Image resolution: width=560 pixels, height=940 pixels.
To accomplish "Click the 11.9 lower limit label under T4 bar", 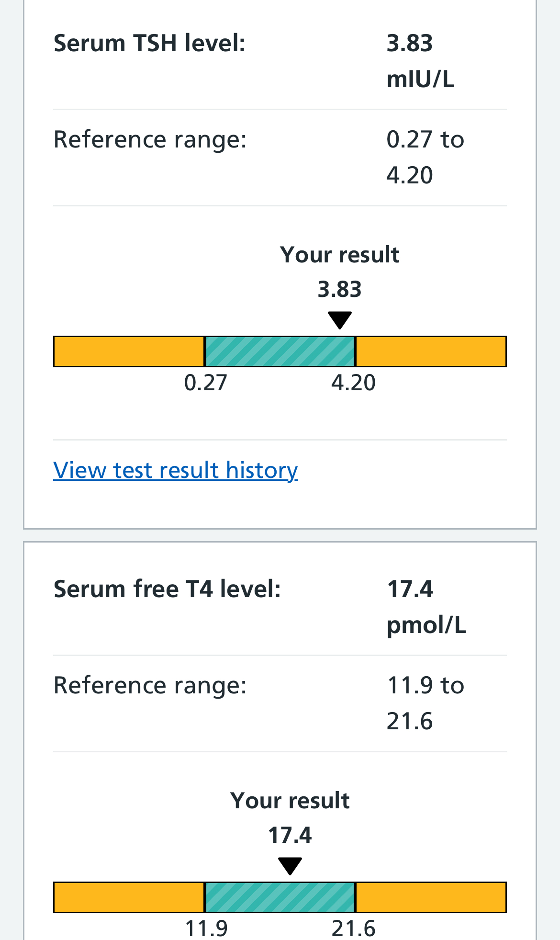I will point(206,929).
